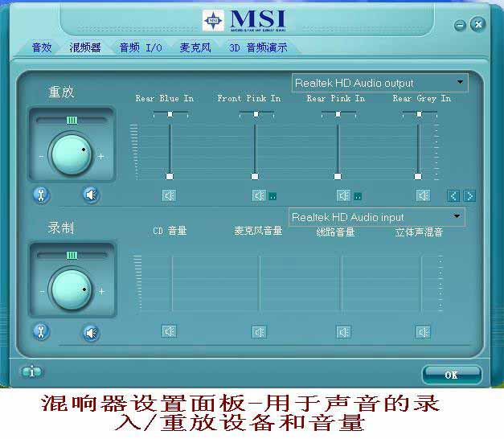Click the minus sign beside playback knob
Viewport: 504px width, 439px height.
click(42, 157)
